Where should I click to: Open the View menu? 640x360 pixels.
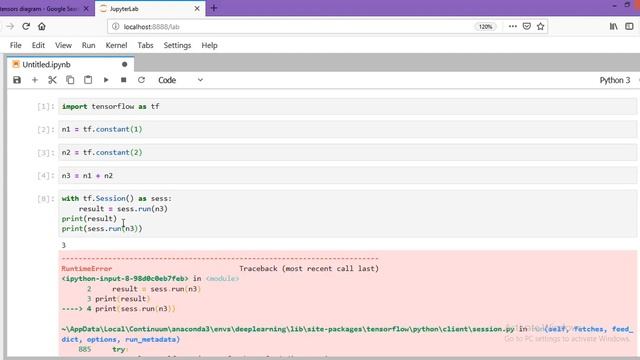coord(63,45)
